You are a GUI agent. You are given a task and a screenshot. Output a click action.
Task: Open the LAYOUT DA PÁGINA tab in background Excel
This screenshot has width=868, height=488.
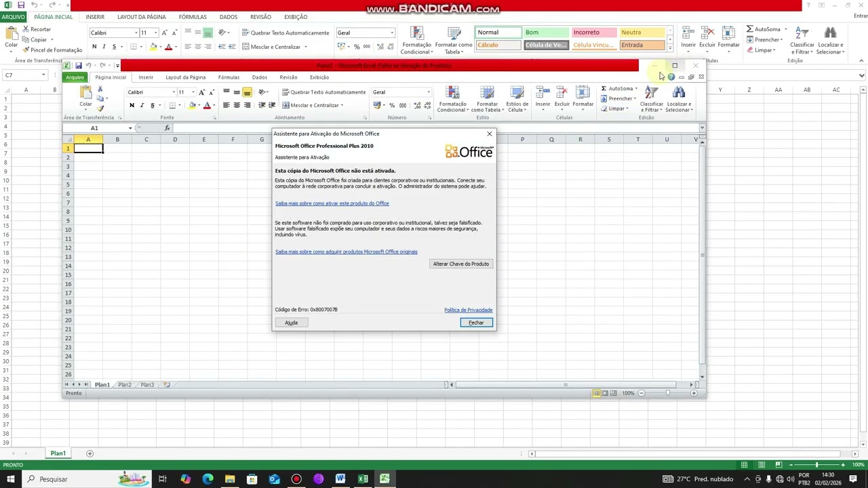[142, 17]
